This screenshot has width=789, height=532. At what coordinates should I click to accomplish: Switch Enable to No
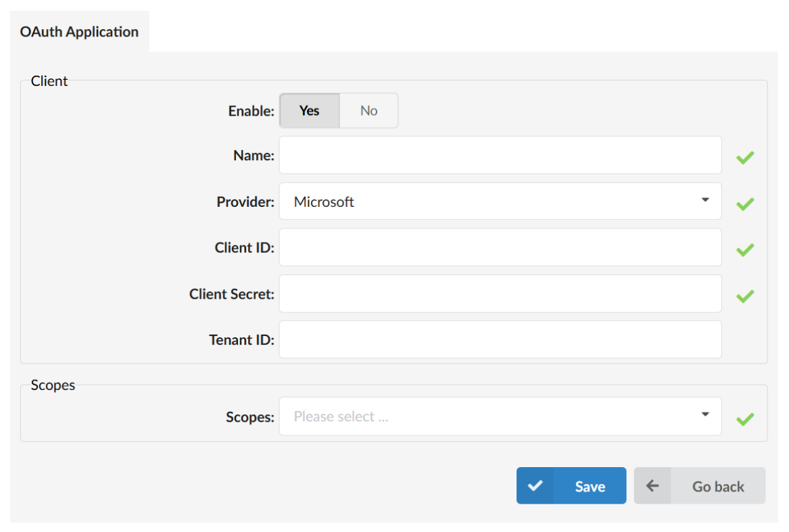point(369,110)
